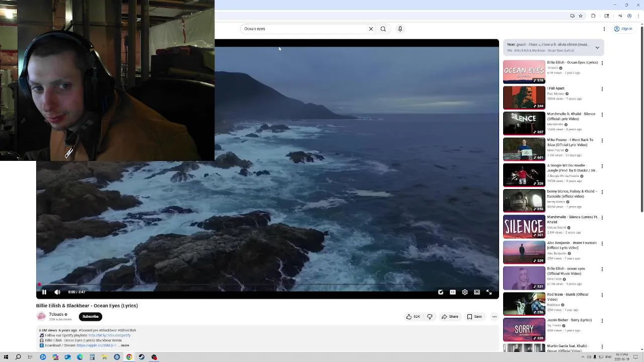
Task: Open YouTube settings three-dot menu near Sign in
Action: click(604, 29)
